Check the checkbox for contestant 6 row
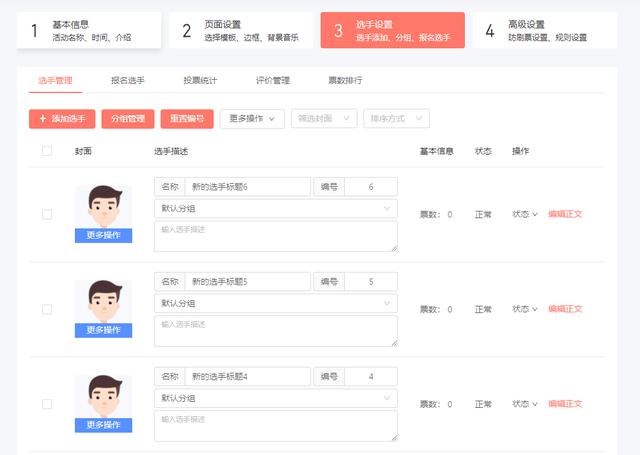 point(47,214)
